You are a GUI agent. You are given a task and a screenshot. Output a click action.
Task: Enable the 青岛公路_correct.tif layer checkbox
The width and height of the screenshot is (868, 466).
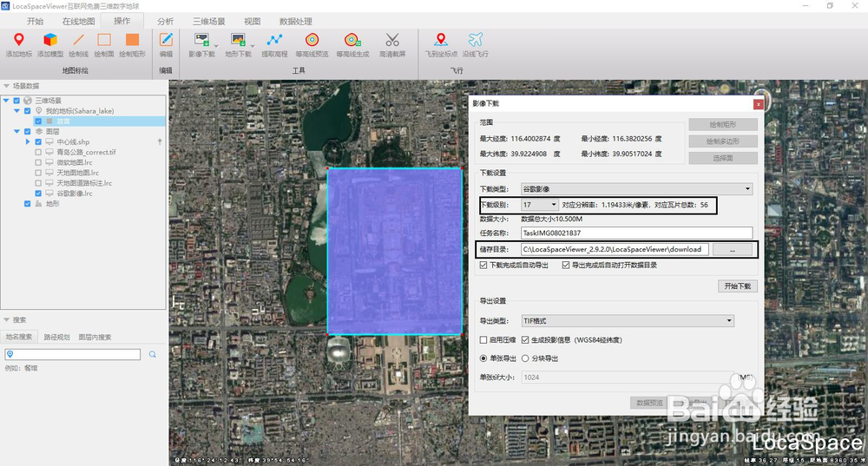click(38, 152)
